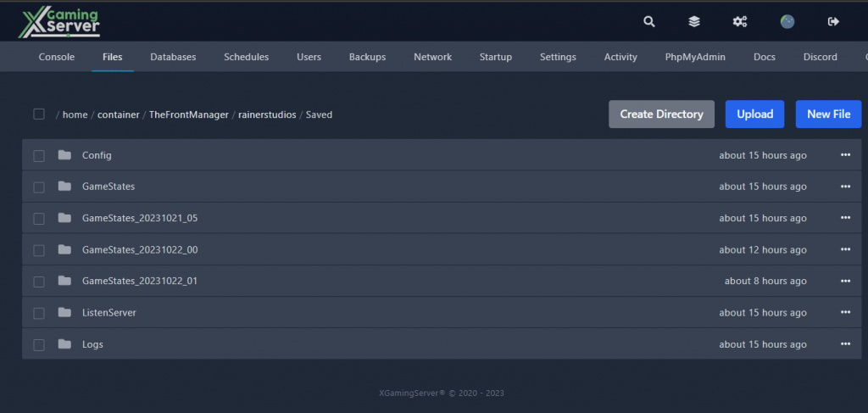Switch to the Console tab
This screenshot has width=868, height=413.
click(x=57, y=57)
